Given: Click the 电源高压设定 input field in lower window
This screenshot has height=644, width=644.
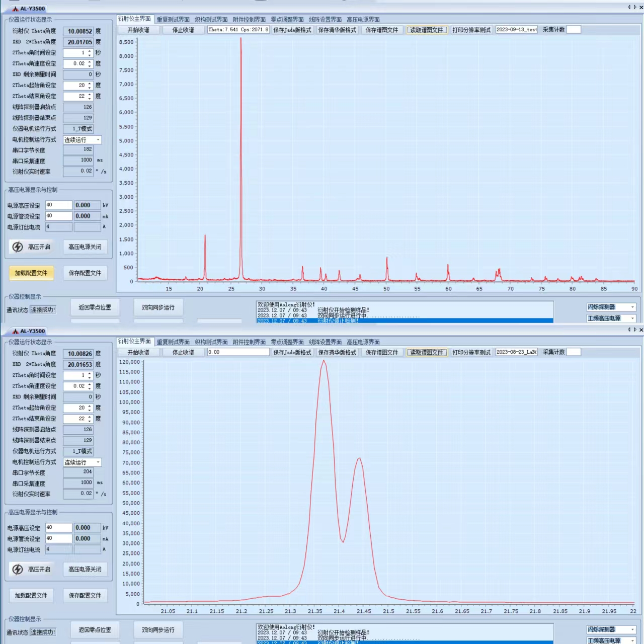Looking at the screenshot, I should click(58, 528).
